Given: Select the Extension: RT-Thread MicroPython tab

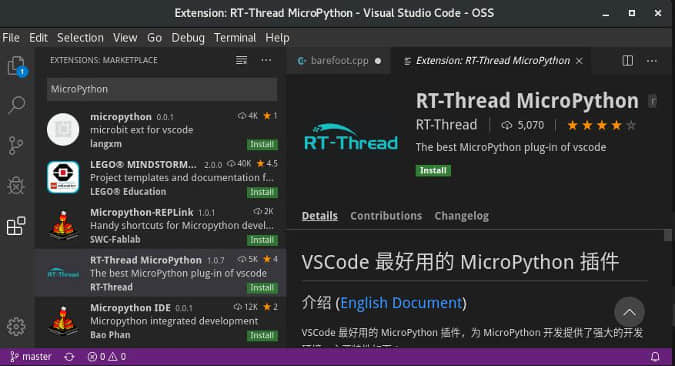Looking at the screenshot, I should click(x=492, y=61).
